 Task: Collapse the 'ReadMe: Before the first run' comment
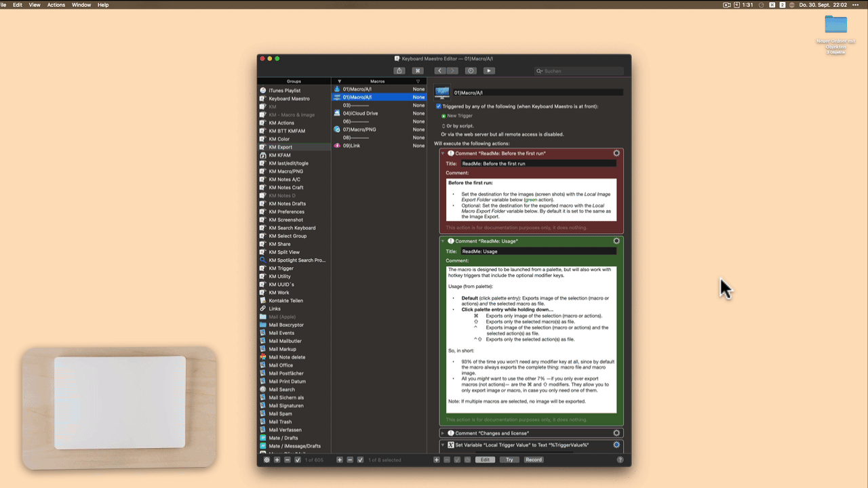[x=443, y=153]
